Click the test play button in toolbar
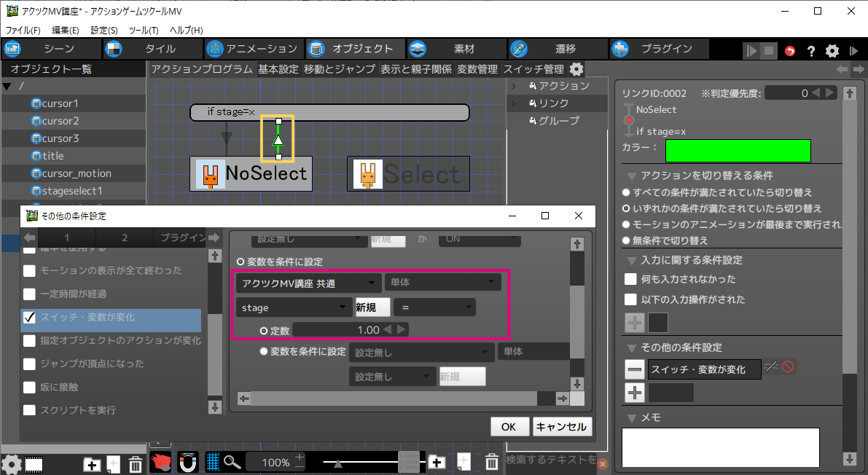The height and width of the screenshot is (475, 868). (x=751, y=51)
